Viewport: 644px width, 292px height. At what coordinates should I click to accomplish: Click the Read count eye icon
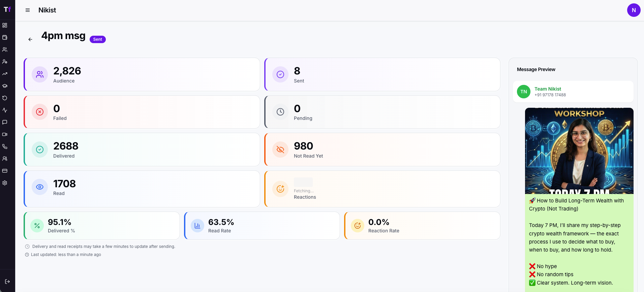point(40,187)
